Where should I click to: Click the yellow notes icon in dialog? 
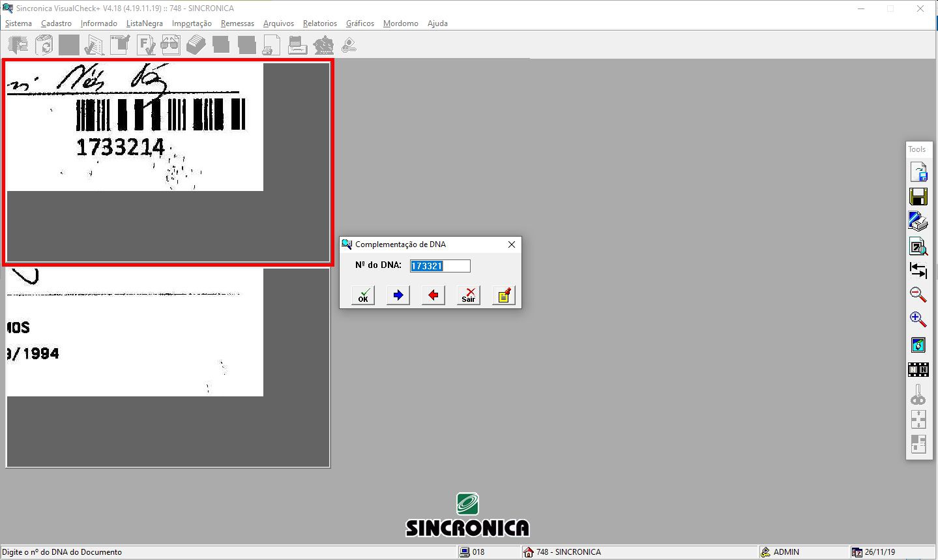tap(504, 295)
